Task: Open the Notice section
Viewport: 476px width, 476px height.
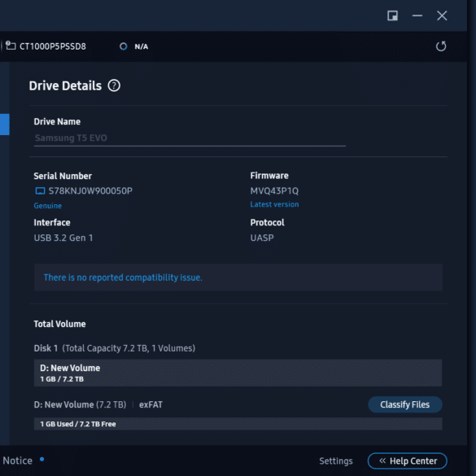Action: [x=18, y=461]
